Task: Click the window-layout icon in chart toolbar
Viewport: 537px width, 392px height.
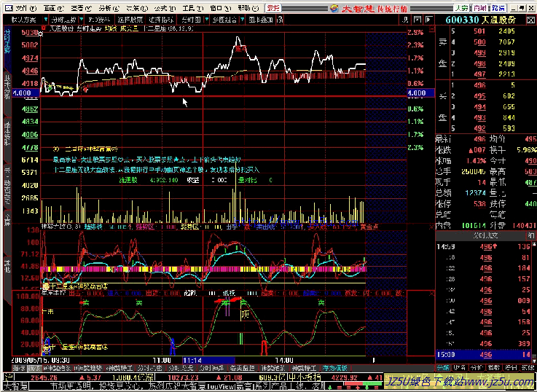Action: [x=418, y=20]
